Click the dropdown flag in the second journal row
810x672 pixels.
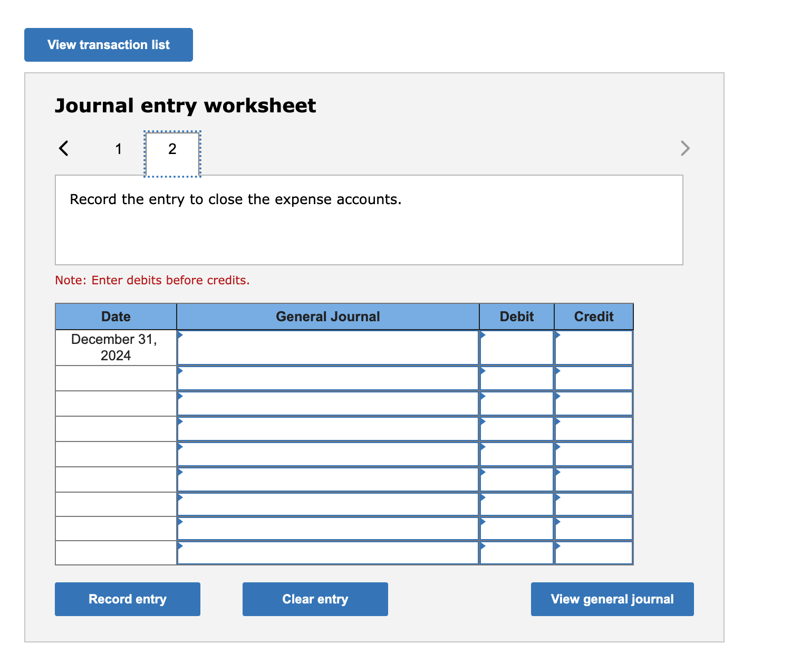click(180, 372)
